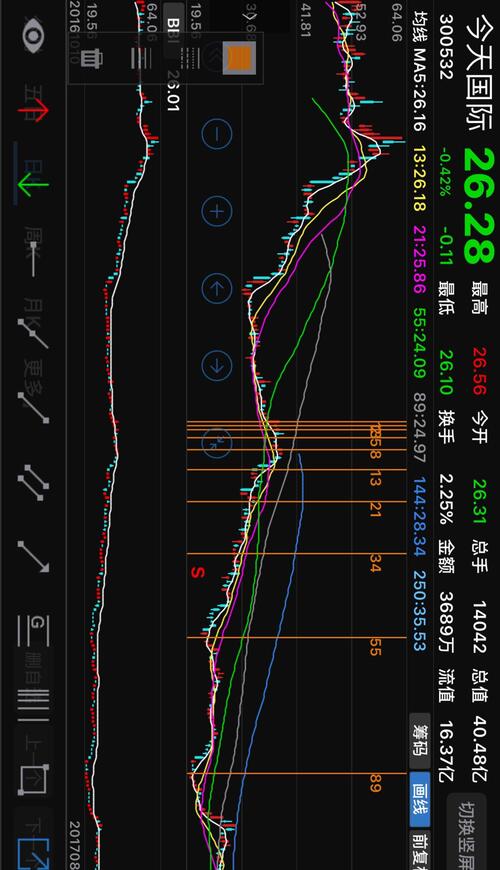Tap the float value 16.37亿

coord(447,752)
